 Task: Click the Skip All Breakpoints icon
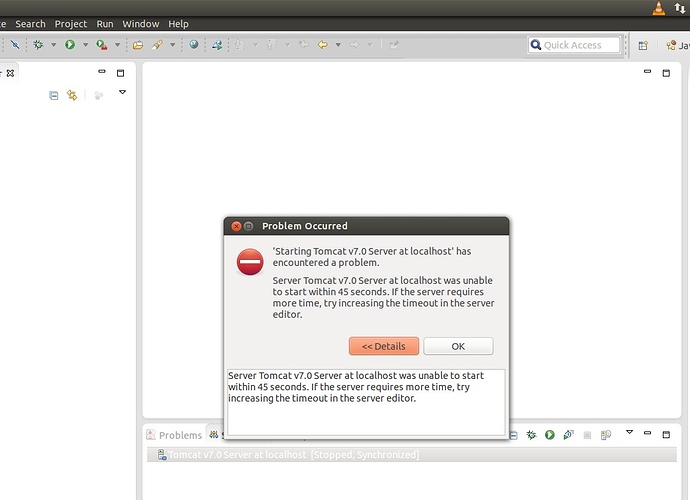pyautogui.click(x=15, y=44)
